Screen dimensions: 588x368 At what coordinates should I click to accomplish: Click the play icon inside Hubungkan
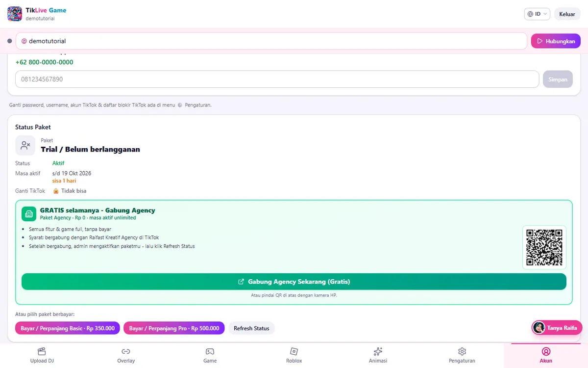pos(540,41)
